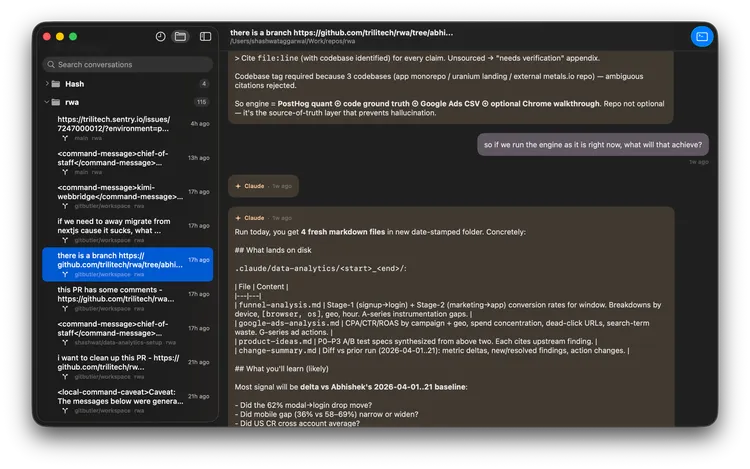750x469 pixels.
Task: Click the 'Cite file:line' quoted line
Action: tap(417, 58)
